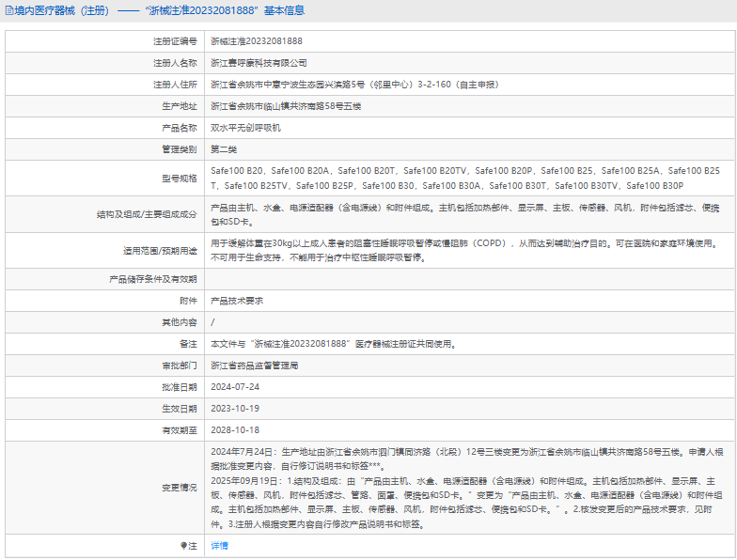Click the 产品名称 label
The width and height of the screenshot is (737, 560).
[x=180, y=128]
